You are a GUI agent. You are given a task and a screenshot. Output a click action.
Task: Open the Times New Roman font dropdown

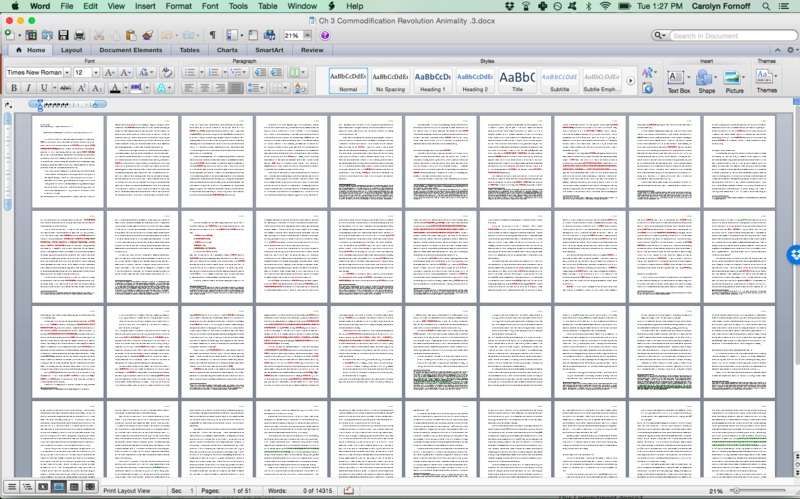click(66, 73)
